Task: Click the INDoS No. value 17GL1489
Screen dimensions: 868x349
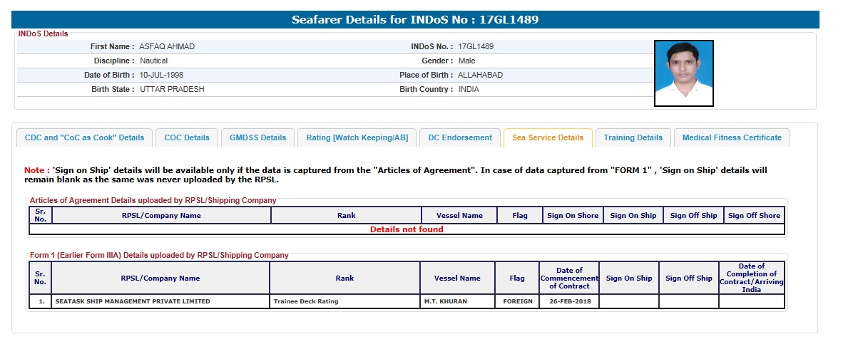Action: click(x=476, y=46)
